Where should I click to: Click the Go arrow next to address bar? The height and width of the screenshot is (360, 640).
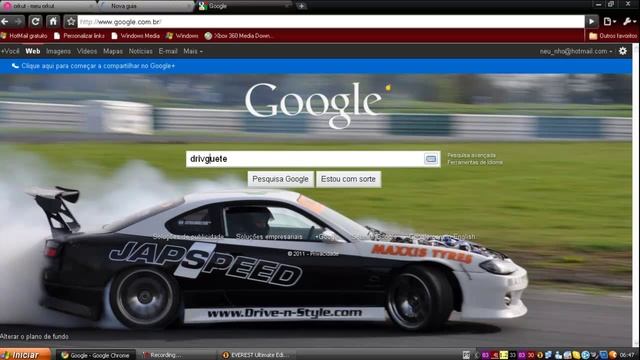pos(591,22)
